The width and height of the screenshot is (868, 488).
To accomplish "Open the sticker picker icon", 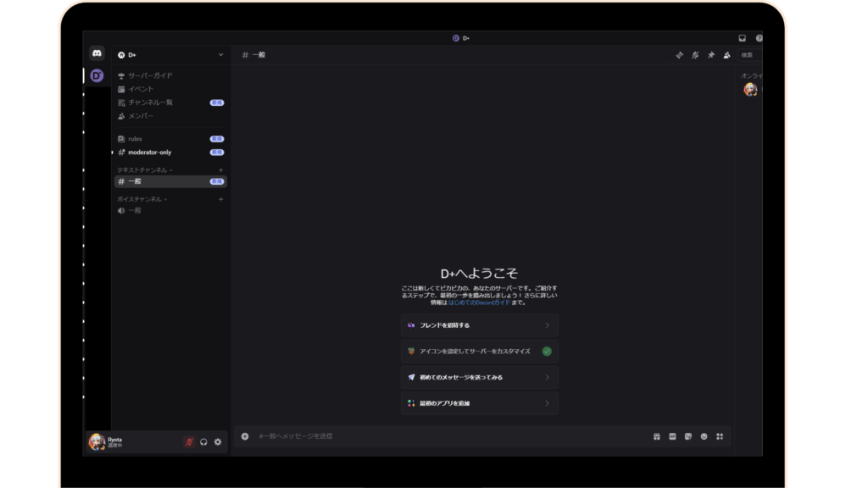I will tap(688, 436).
